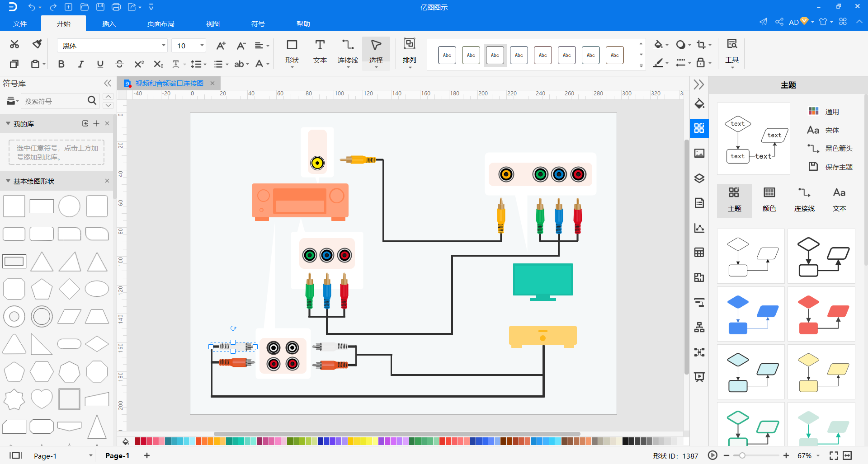Click the fill color bucket in ribbon
Viewport: 868px width, 464px height.
click(x=658, y=44)
